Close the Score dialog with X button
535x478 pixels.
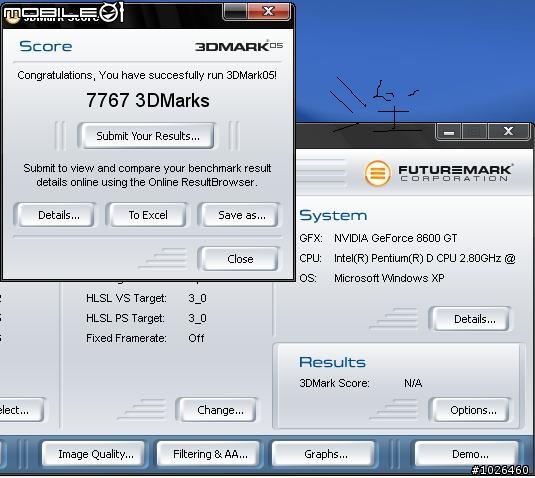tap(269, 11)
